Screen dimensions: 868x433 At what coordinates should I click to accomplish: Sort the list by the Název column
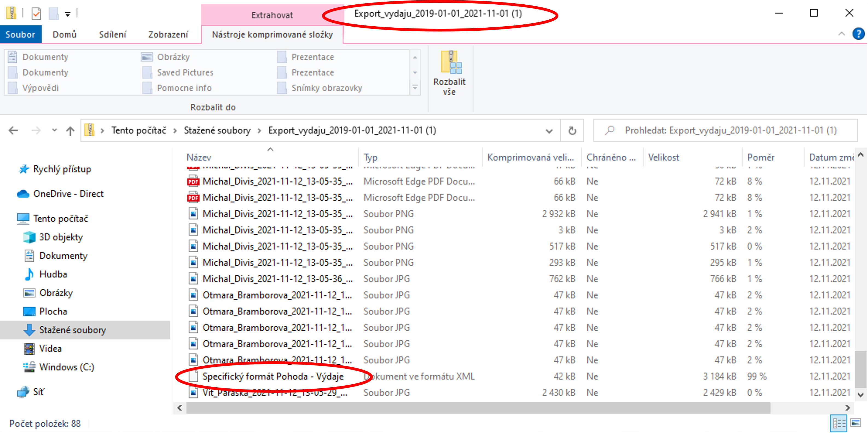tap(199, 157)
